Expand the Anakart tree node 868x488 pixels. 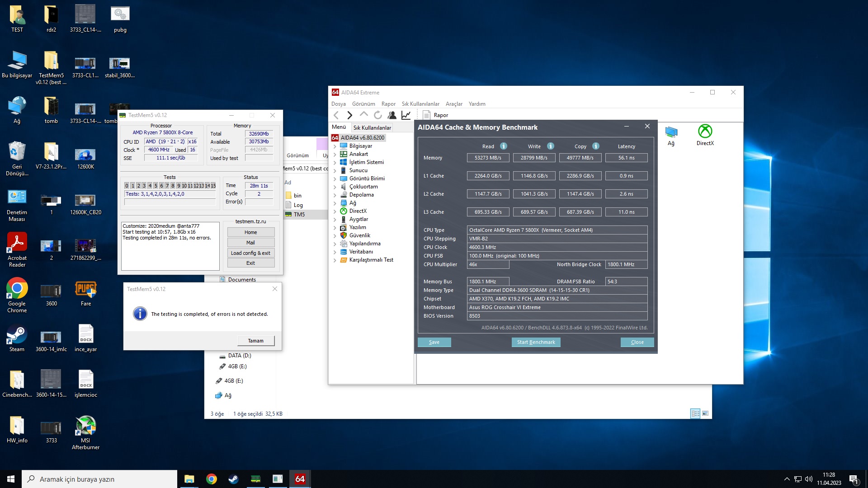[335, 155]
